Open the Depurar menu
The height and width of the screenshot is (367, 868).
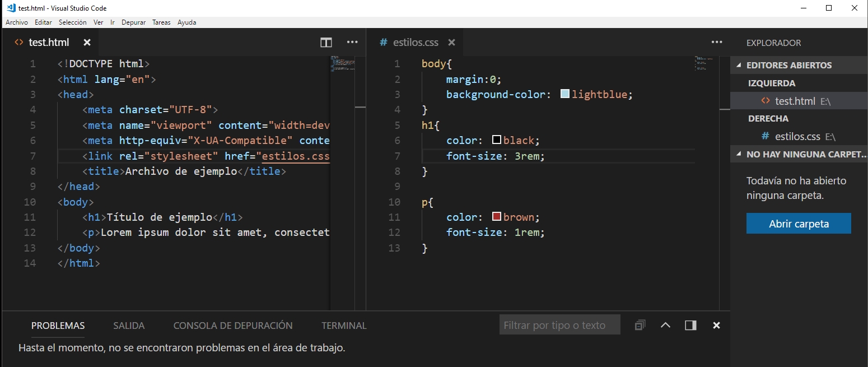click(x=133, y=22)
